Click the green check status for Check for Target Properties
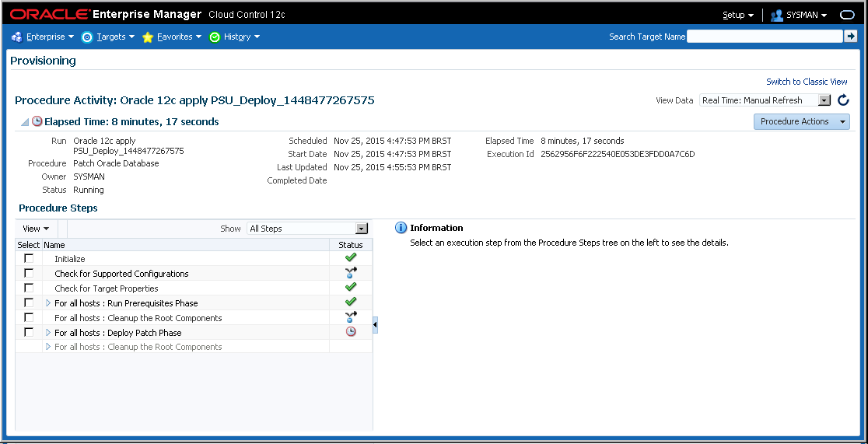Screen dimensions: 868x444 (351, 288)
